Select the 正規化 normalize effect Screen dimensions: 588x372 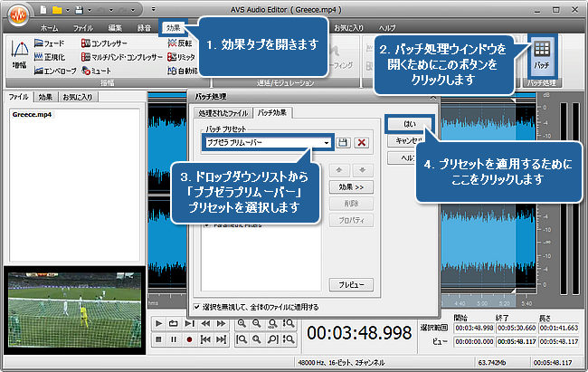(50, 57)
